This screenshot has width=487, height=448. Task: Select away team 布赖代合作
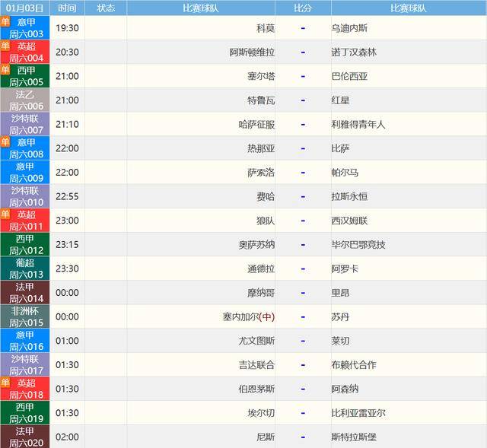tap(354, 365)
